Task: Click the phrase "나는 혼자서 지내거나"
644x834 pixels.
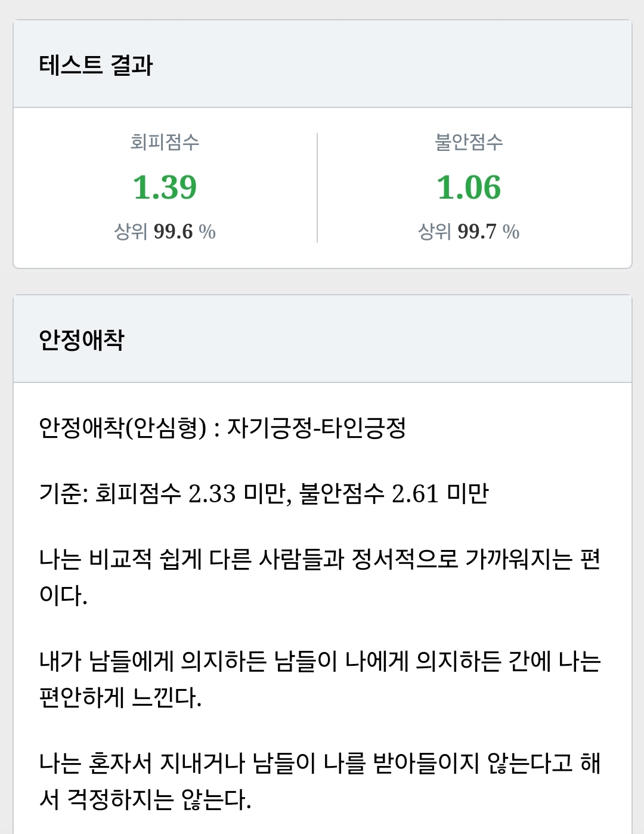Action: (142, 763)
